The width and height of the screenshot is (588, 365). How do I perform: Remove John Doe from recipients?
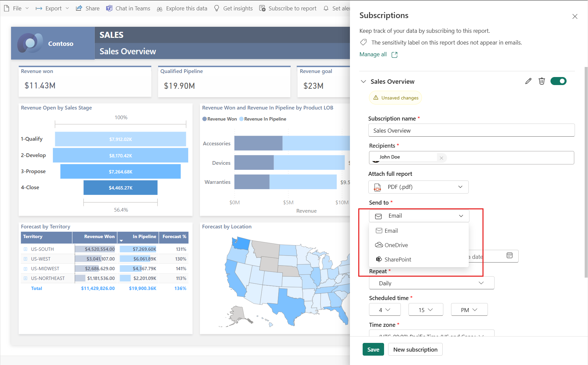pyautogui.click(x=441, y=158)
